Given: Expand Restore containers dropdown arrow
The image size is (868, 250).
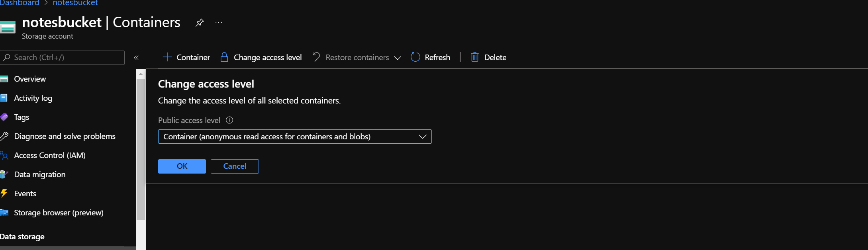Looking at the screenshot, I should [x=397, y=58].
